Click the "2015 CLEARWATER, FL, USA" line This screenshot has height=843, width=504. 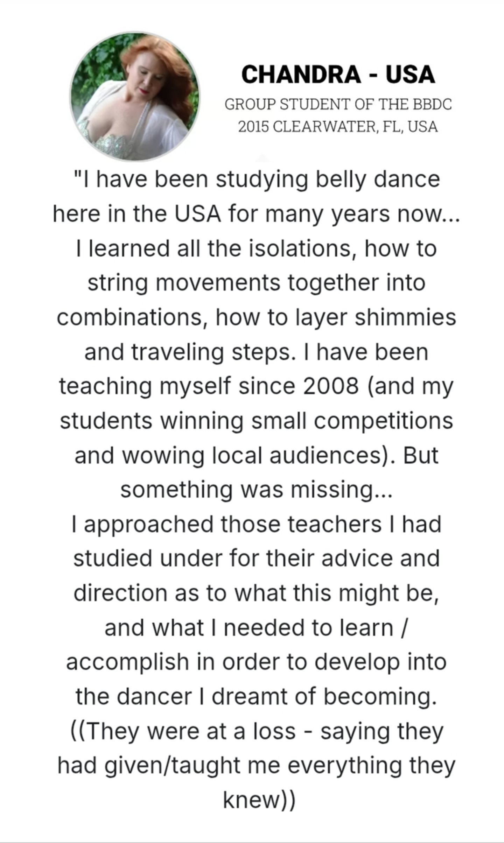[338, 126]
